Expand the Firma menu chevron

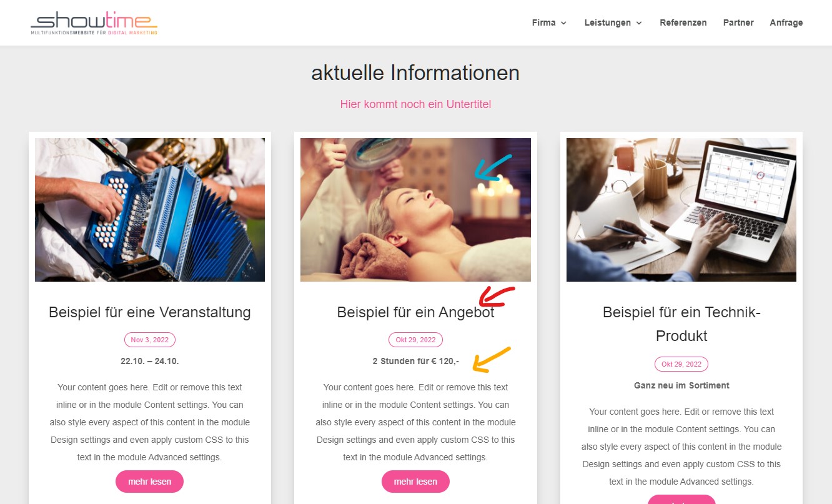tap(563, 23)
